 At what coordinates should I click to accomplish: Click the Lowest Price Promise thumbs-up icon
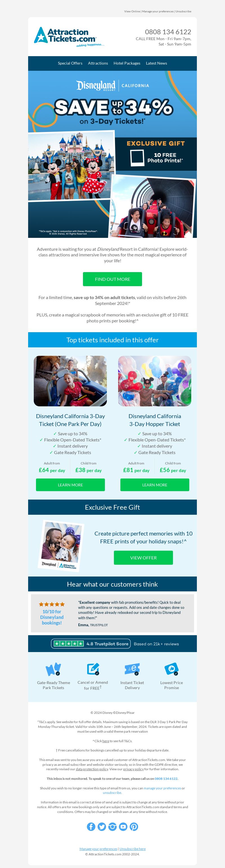click(x=171, y=669)
